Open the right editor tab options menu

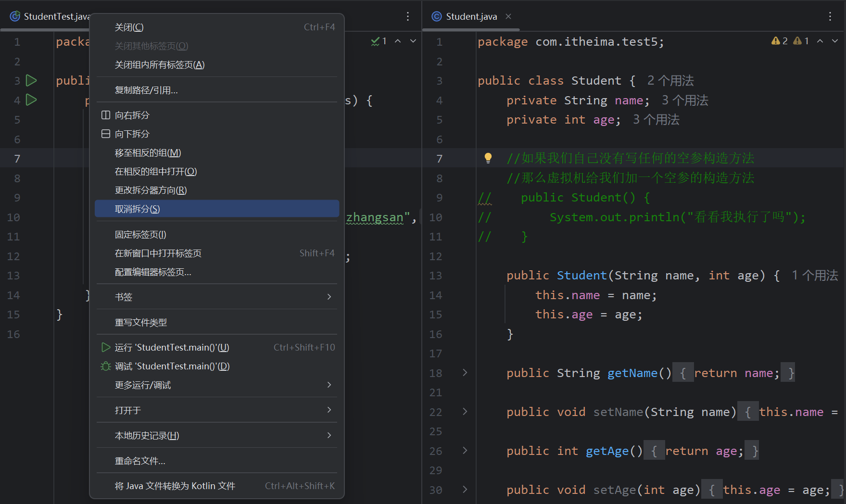tap(830, 16)
